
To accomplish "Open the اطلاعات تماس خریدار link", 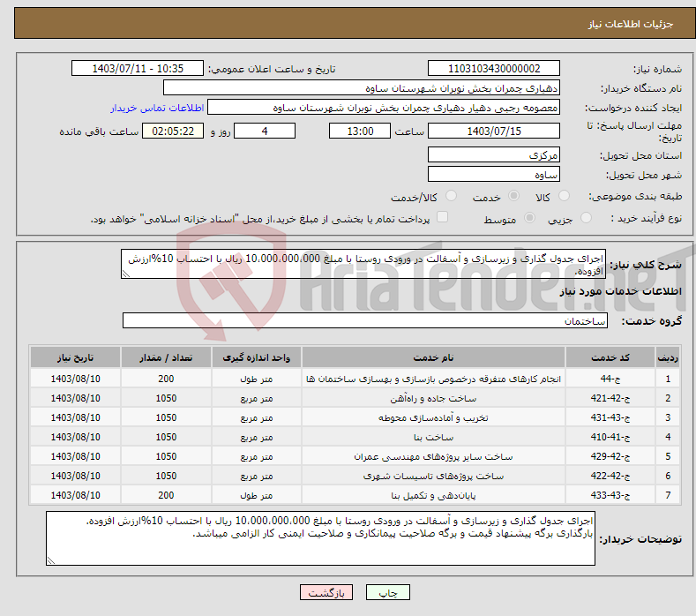I will [157, 108].
